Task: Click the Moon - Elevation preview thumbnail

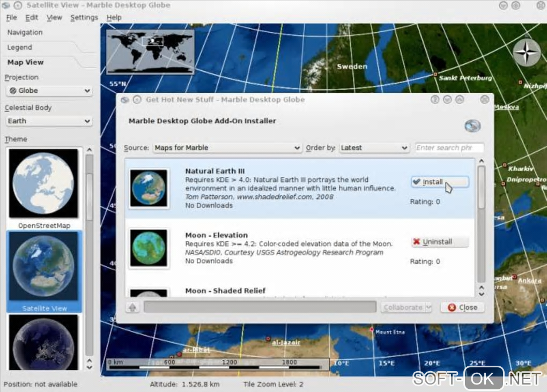Action: point(149,248)
